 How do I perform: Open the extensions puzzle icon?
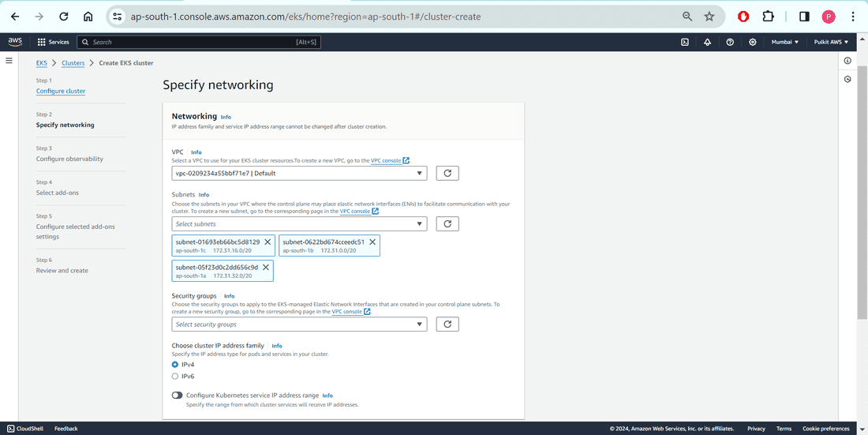click(768, 17)
